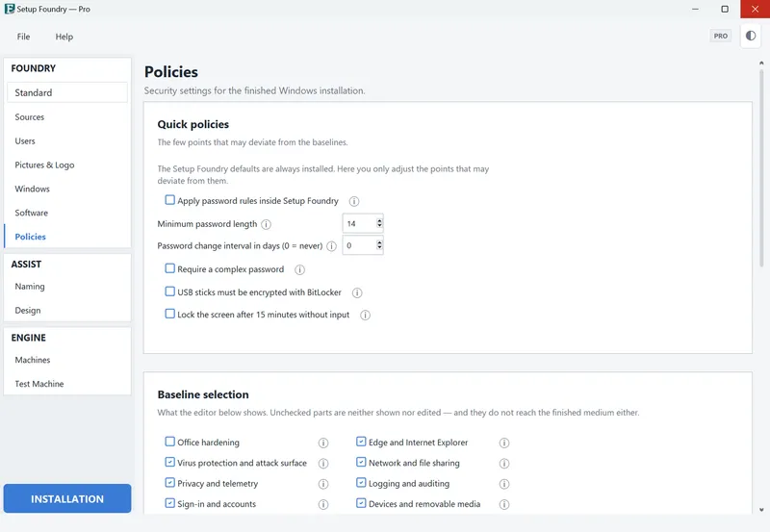Screen dimensions: 770x532
Task: Enable USB sticks must be encrypted with BitLocker
Action: pyautogui.click(x=170, y=291)
